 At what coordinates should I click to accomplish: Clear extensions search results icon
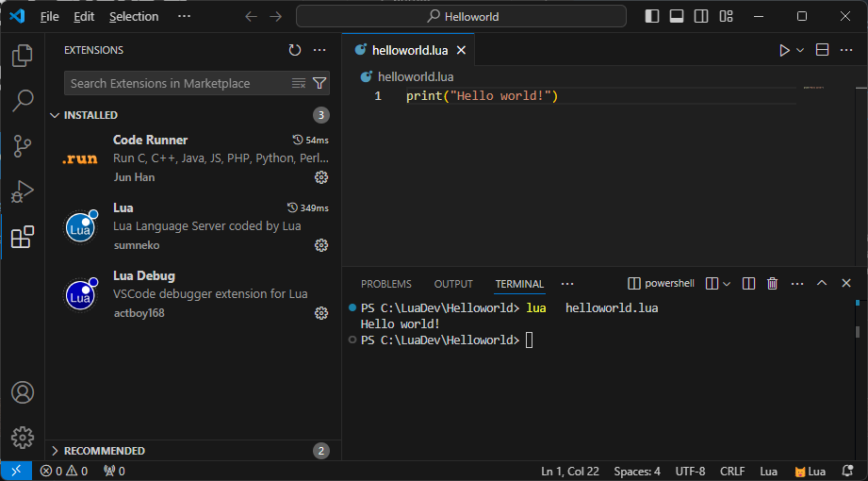click(299, 83)
